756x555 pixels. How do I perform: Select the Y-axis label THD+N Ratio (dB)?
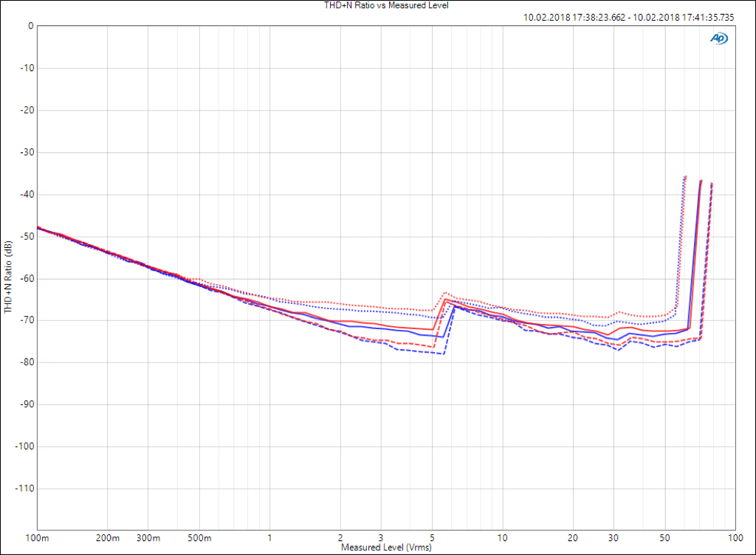point(8,279)
